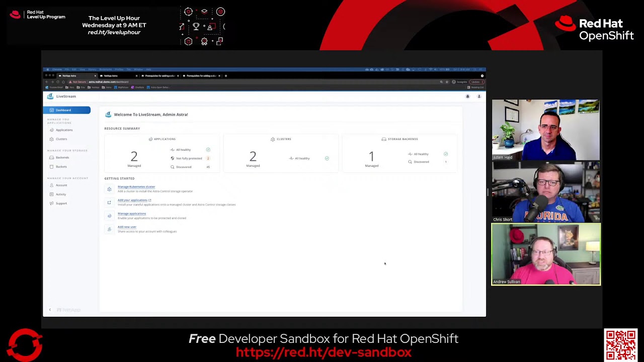
Task: Click the Buckets sidebar icon
Action: point(51,166)
